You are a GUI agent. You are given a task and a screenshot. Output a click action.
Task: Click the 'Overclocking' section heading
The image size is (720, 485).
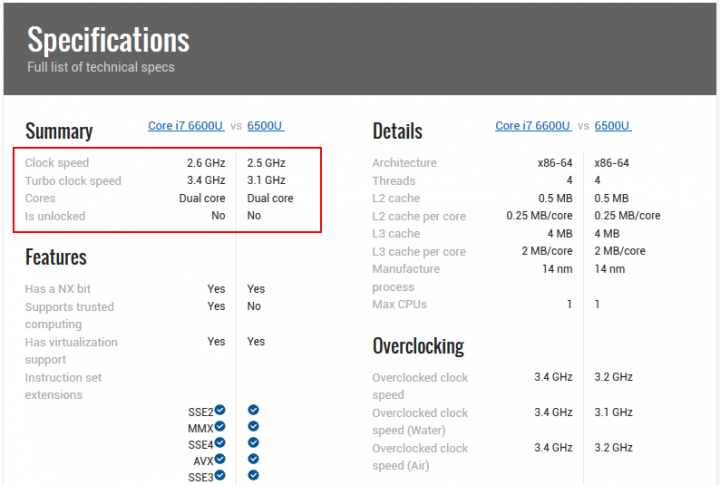(x=418, y=346)
